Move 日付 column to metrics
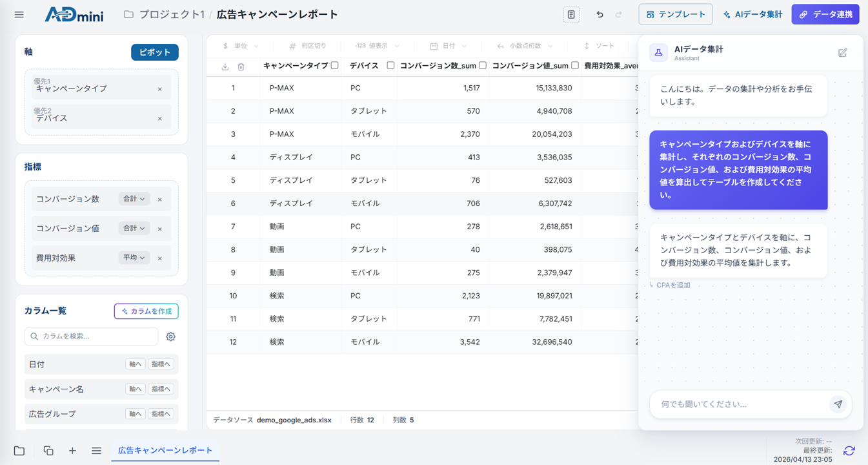 [161, 364]
